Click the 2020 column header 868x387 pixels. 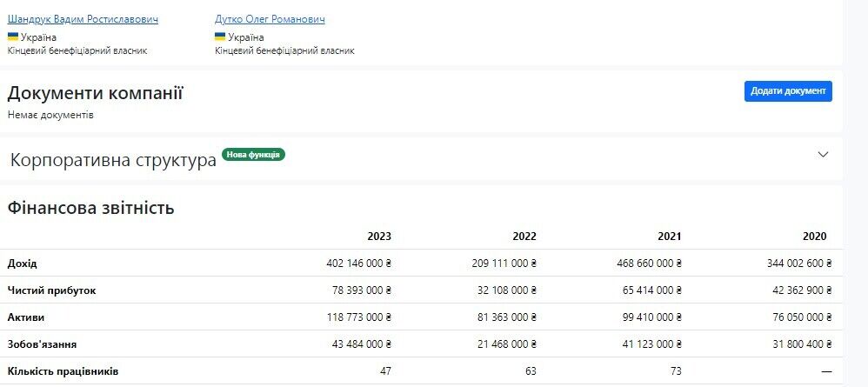[814, 237]
